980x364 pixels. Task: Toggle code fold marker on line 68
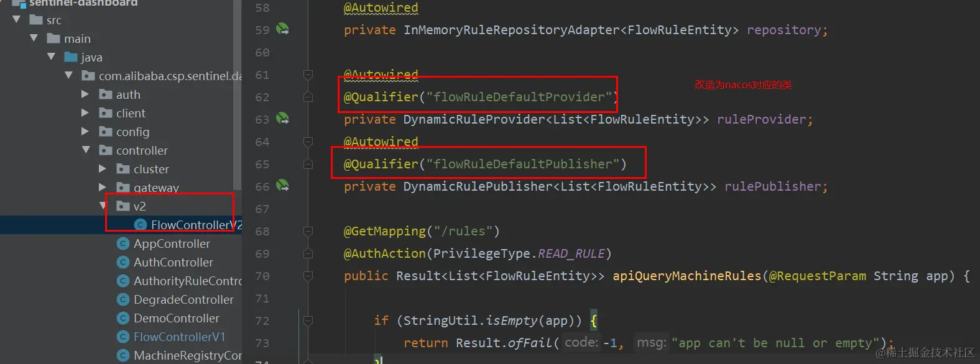[x=308, y=232]
